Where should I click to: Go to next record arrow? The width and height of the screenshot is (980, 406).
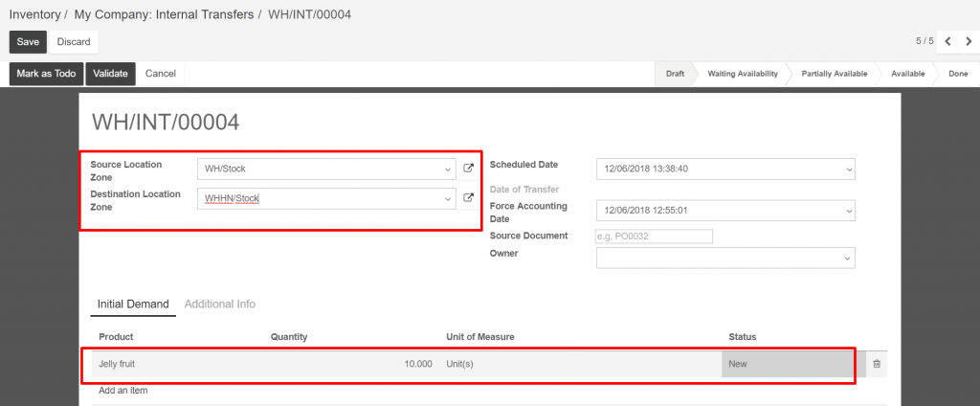tap(969, 42)
